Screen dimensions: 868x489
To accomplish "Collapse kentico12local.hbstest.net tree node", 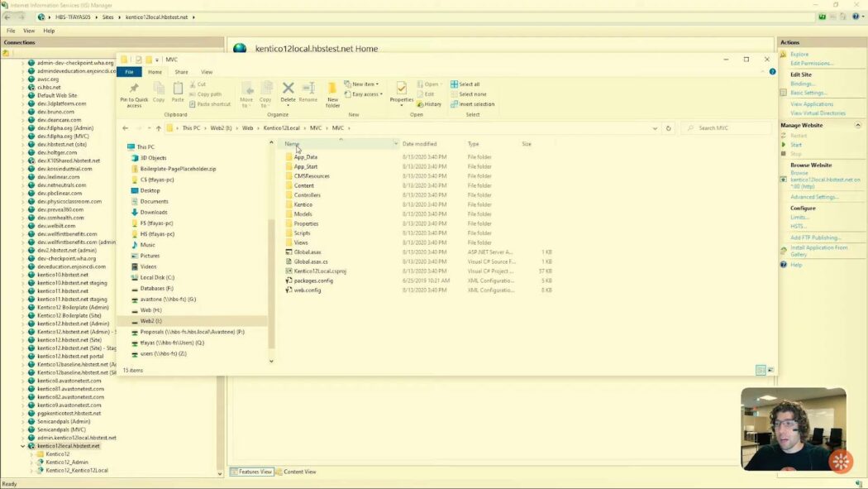I will coord(22,446).
